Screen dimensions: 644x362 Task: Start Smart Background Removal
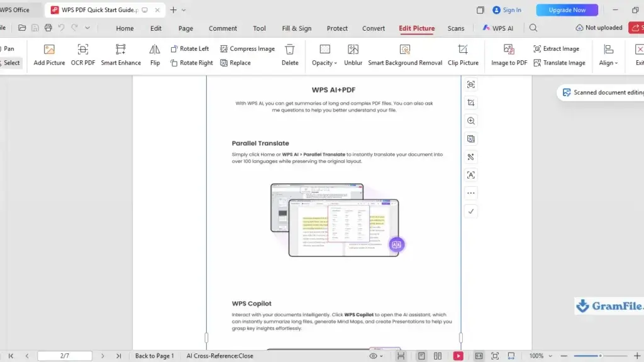coord(405,55)
